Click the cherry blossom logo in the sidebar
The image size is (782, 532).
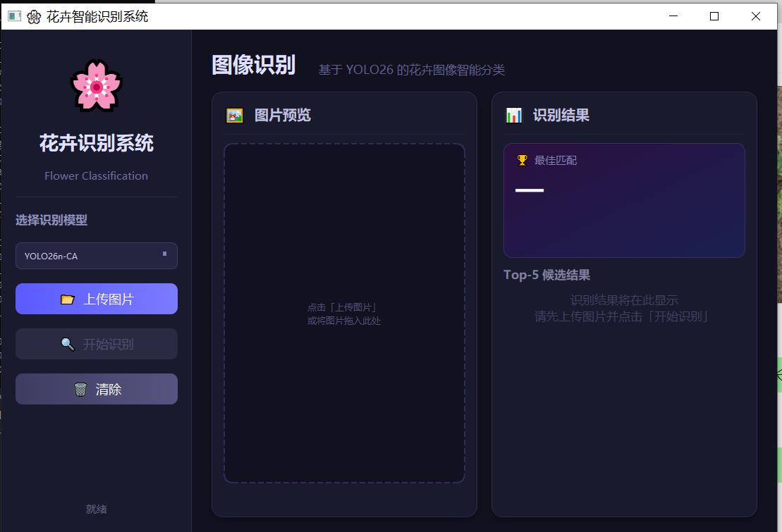click(96, 86)
